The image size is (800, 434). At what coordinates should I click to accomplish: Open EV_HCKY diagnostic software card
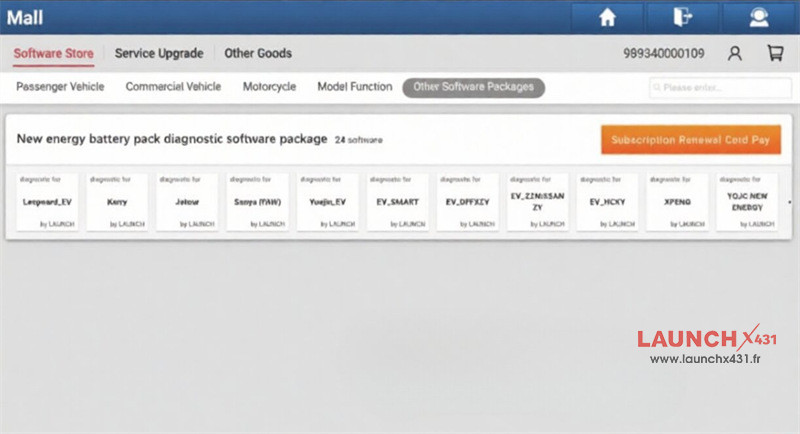[608, 202]
